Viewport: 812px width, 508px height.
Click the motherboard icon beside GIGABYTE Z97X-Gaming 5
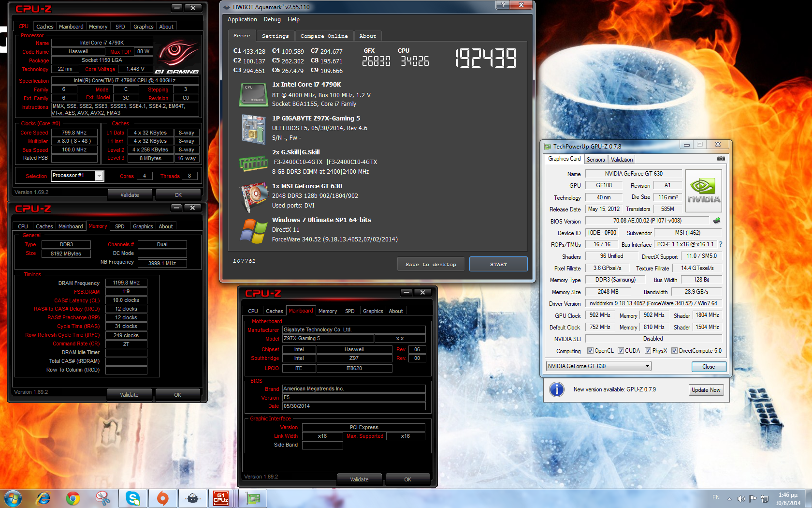point(253,129)
